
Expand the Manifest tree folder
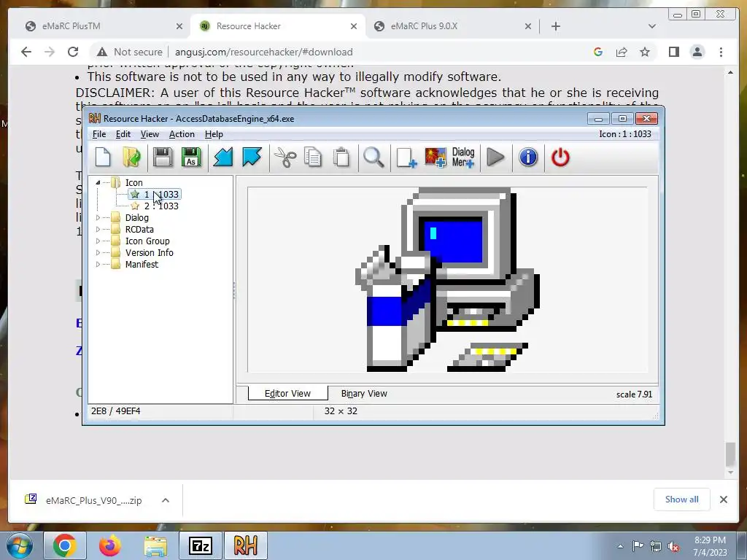98,264
